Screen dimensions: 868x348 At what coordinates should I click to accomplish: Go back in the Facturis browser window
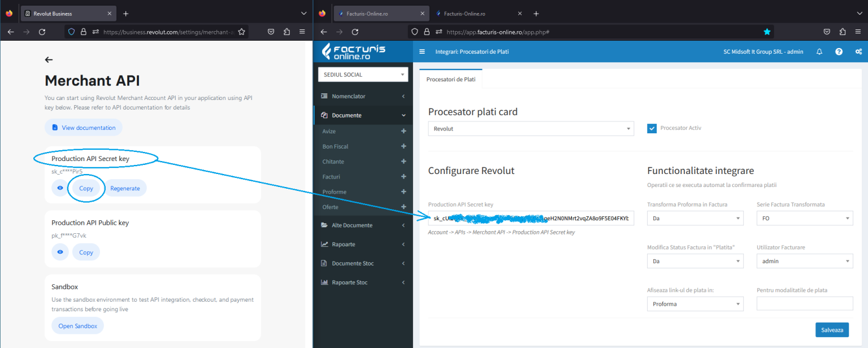coord(324,32)
